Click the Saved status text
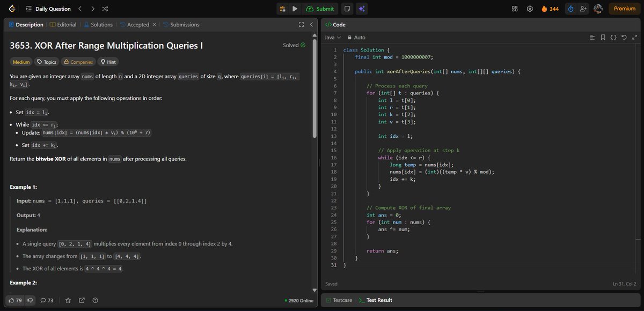 click(x=332, y=284)
